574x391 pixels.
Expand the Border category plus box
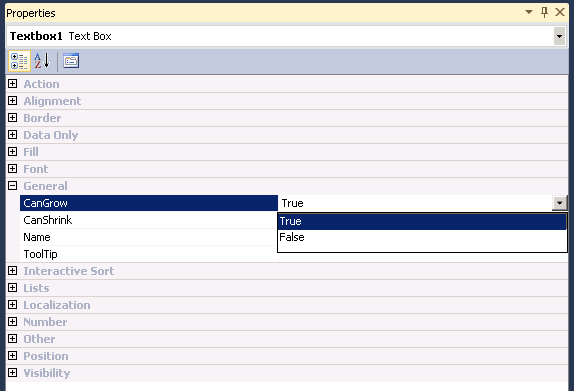pos(12,118)
